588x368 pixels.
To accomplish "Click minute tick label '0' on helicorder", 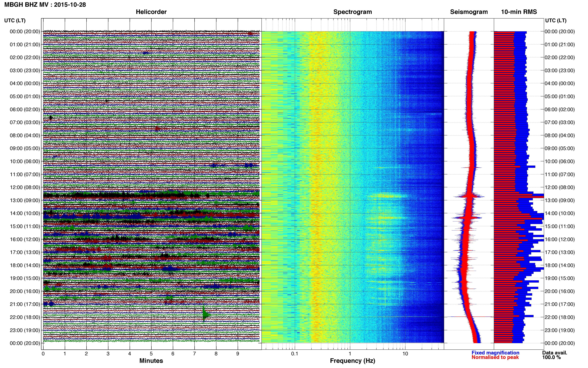I will (43, 354).
